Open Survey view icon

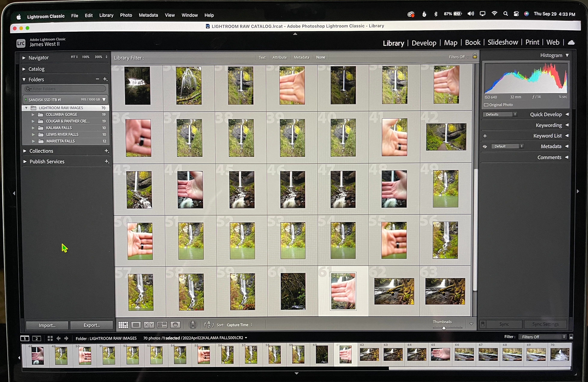pos(162,325)
